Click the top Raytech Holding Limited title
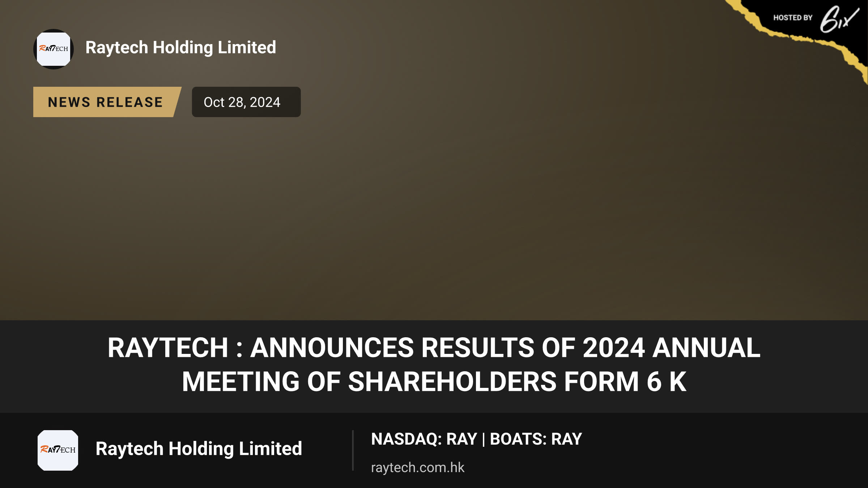Image resolution: width=868 pixels, height=488 pixels. [181, 48]
